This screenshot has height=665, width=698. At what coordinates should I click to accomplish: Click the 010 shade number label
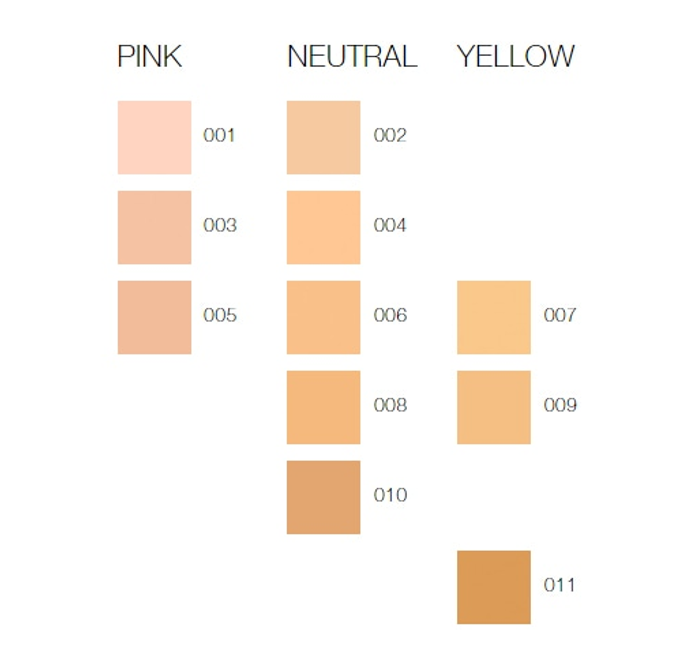coord(390,495)
